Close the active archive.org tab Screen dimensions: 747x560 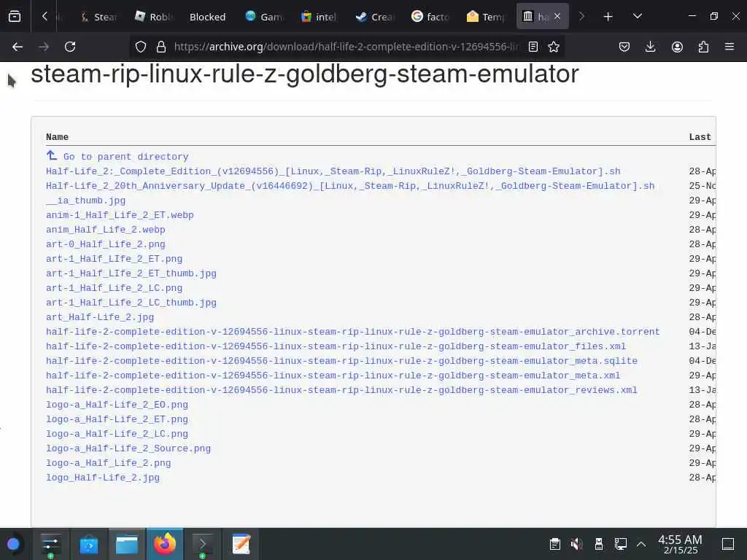click(557, 17)
